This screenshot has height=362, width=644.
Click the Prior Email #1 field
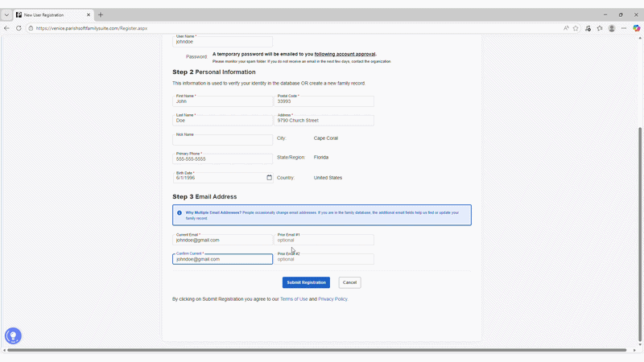324,240
